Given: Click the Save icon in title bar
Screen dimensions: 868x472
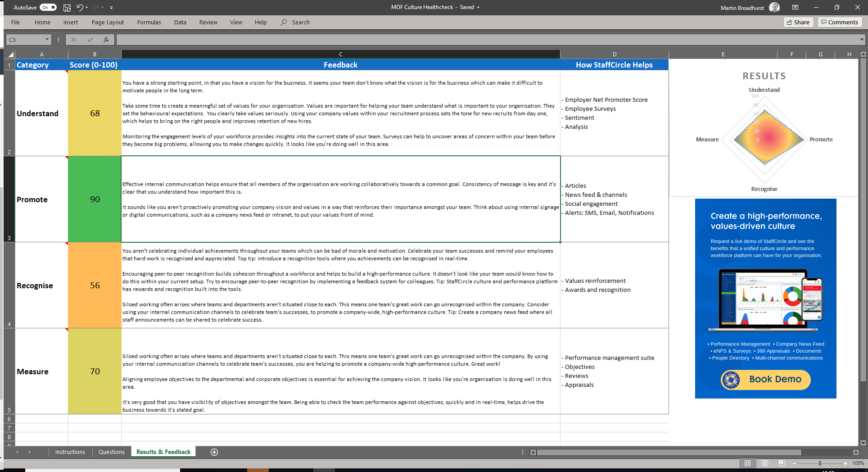Looking at the screenshot, I should (67, 8).
